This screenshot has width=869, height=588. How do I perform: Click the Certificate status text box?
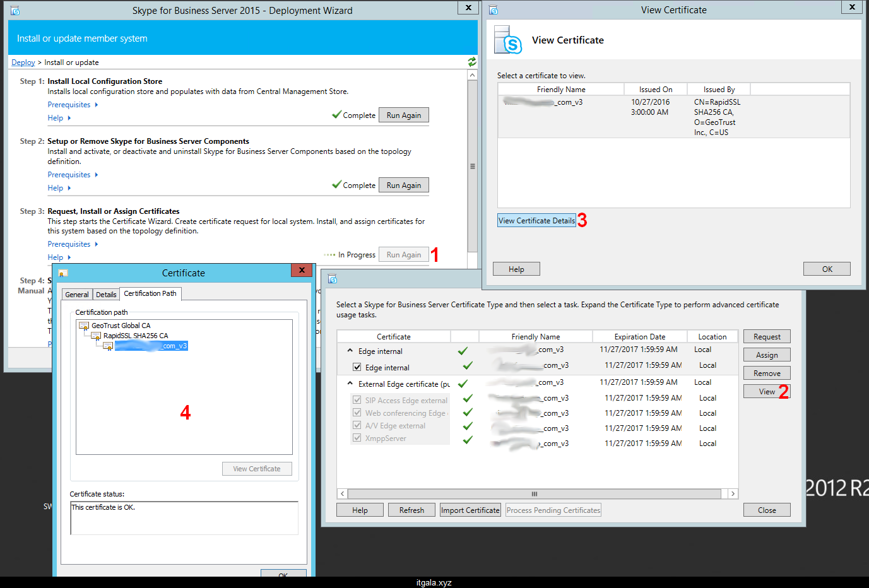[184, 518]
